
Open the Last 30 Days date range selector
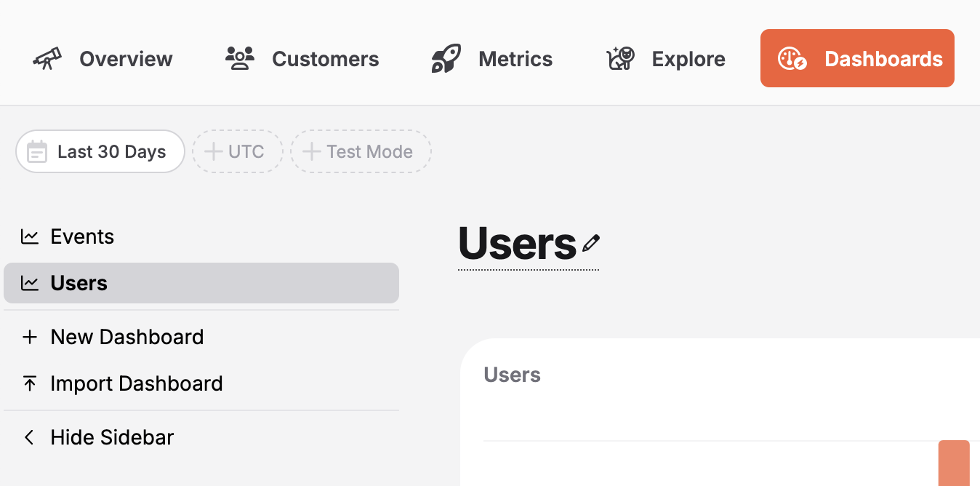[100, 151]
